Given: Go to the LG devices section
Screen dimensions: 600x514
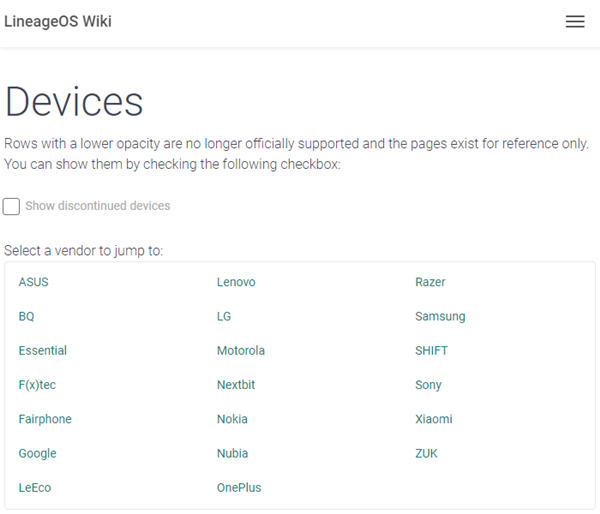Looking at the screenshot, I should pyautogui.click(x=224, y=316).
